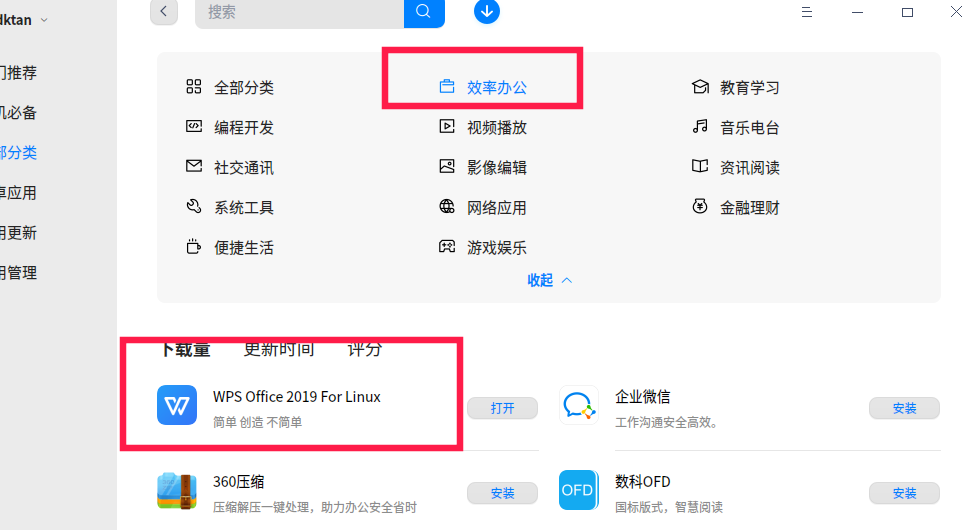Select 游戏娱乐 category
The image size is (962, 530).
pyautogui.click(x=496, y=248)
